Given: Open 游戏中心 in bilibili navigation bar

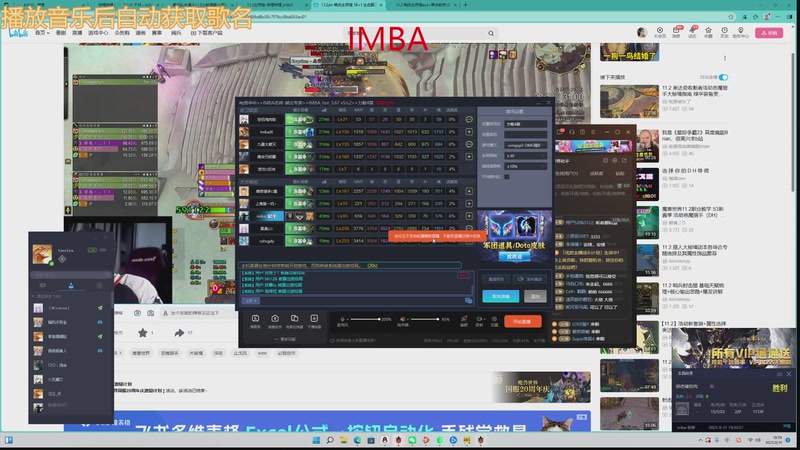Looking at the screenshot, I should pos(98,33).
